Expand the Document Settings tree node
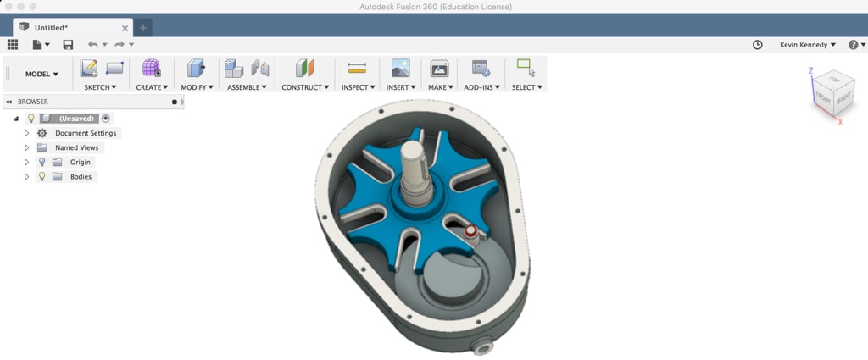868x360 pixels. pos(26,133)
